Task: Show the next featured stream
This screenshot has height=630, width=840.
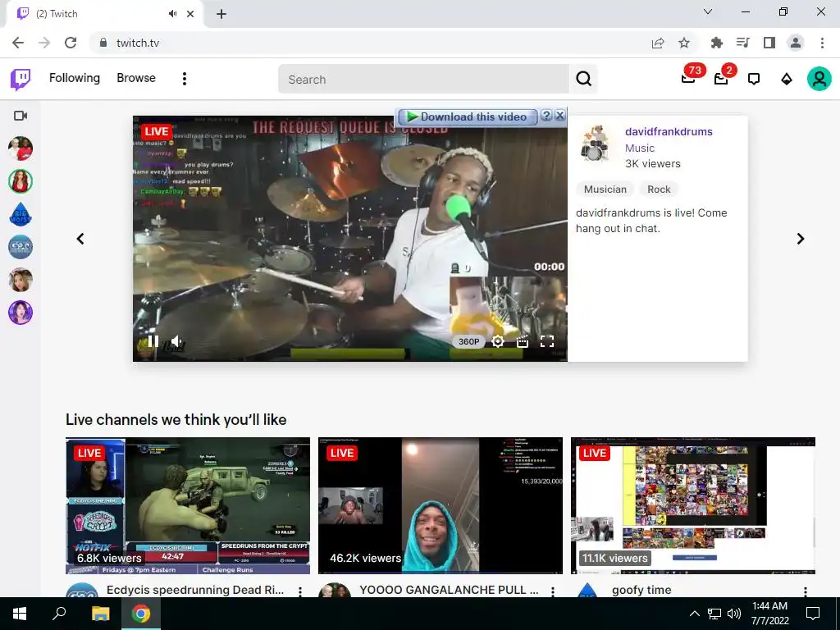Action: (x=801, y=239)
